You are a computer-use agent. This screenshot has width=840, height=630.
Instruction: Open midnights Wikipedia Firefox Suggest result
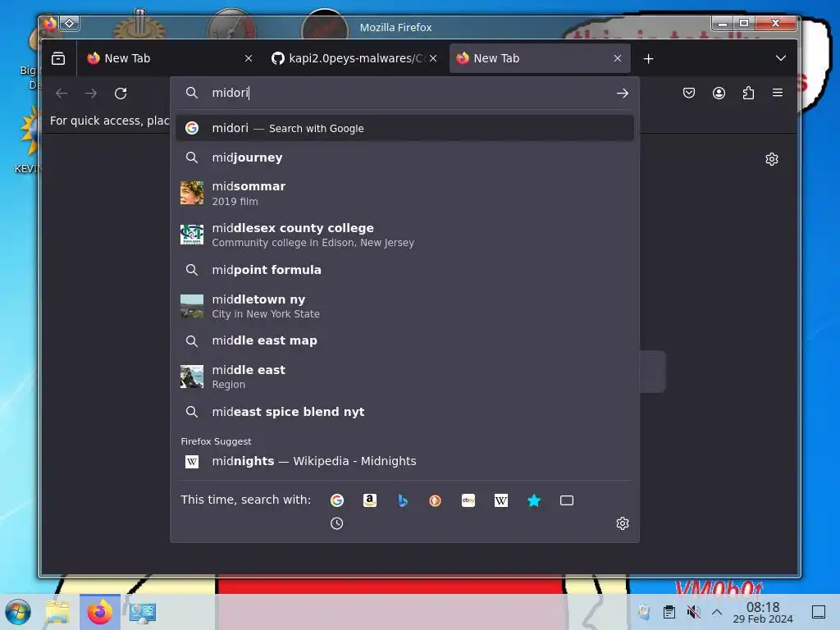(404, 461)
